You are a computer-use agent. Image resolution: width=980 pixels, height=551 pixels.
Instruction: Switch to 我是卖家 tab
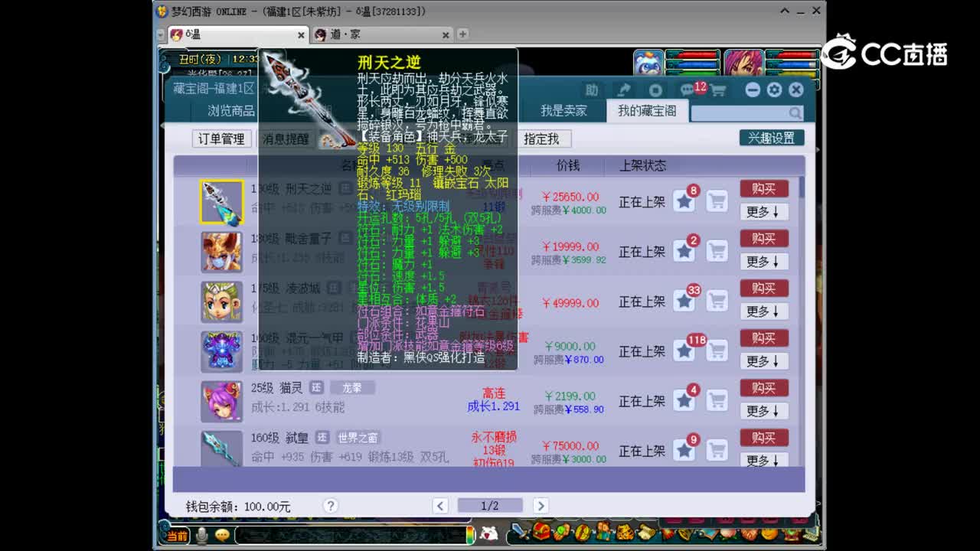tap(563, 111)
